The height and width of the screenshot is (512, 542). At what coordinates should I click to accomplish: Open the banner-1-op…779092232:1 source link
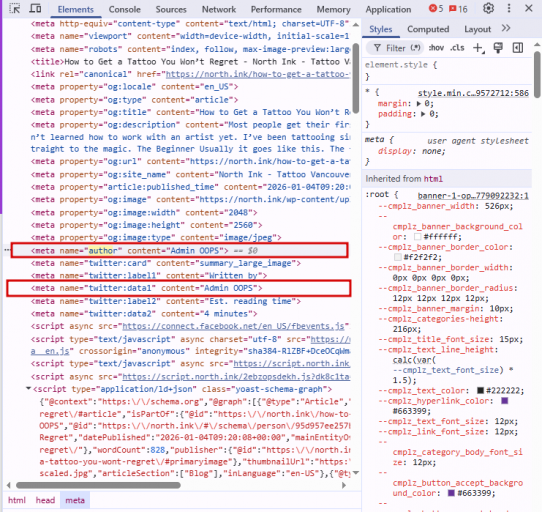[x=473, y=196]
